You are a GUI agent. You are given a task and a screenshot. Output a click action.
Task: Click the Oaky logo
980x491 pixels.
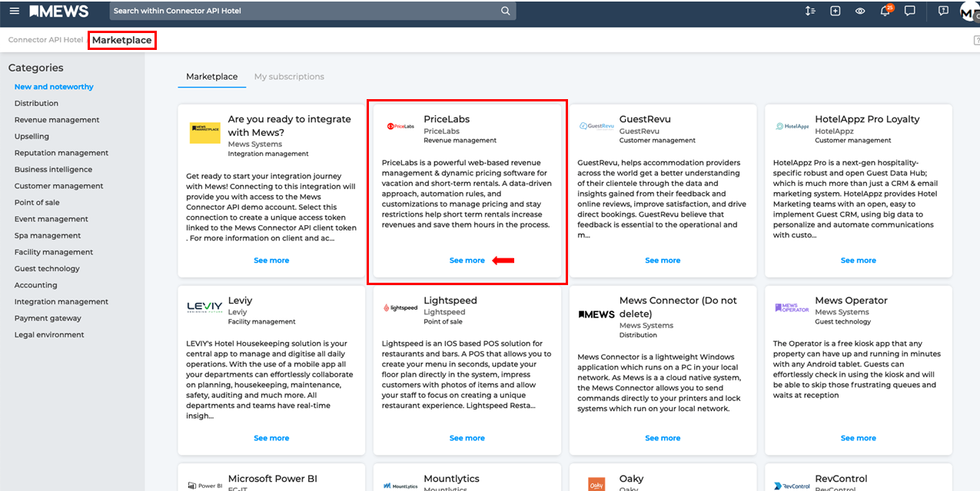coord(596,484)
